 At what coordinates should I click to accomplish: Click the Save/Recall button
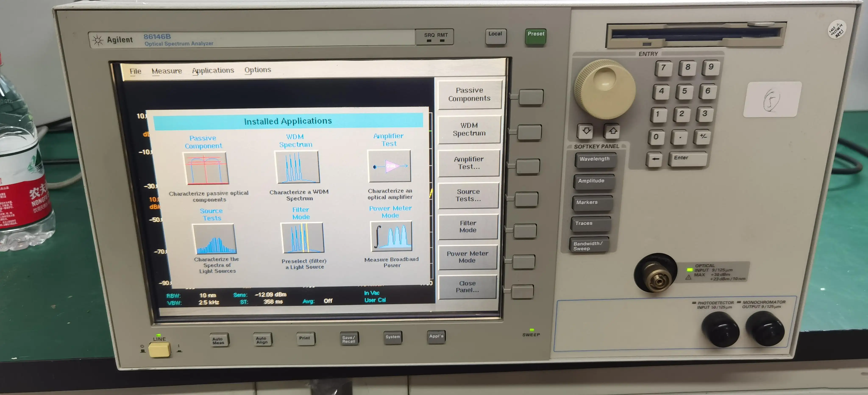(349, 338)
